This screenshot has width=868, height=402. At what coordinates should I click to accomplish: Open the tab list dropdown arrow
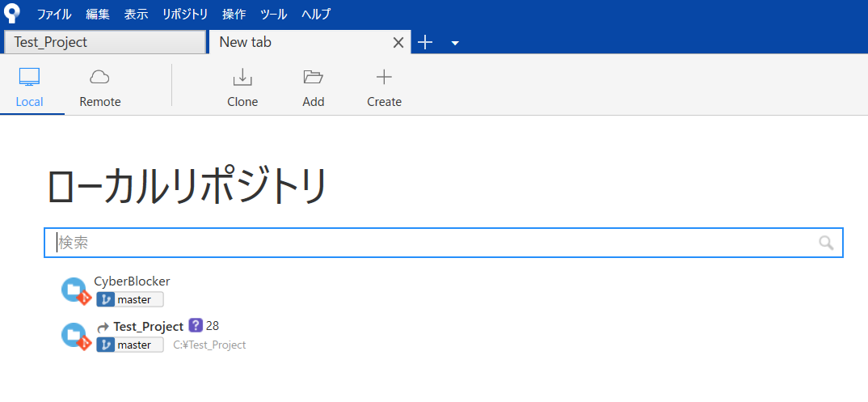click(x=455, y=43)
